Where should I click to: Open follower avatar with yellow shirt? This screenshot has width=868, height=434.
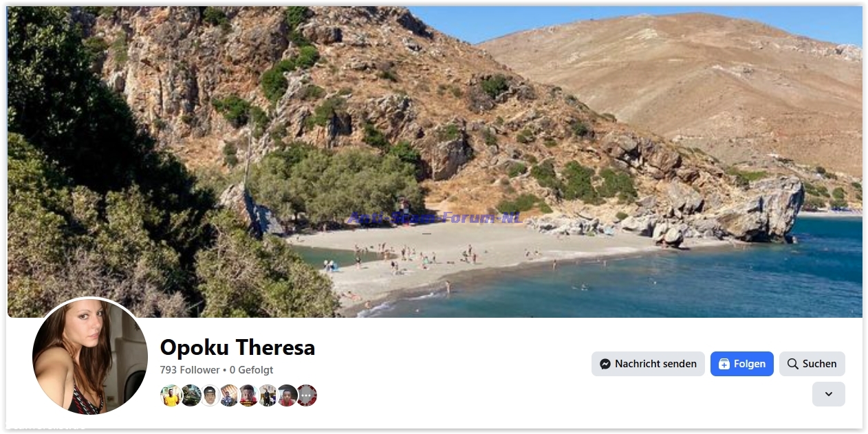point(171,395)
